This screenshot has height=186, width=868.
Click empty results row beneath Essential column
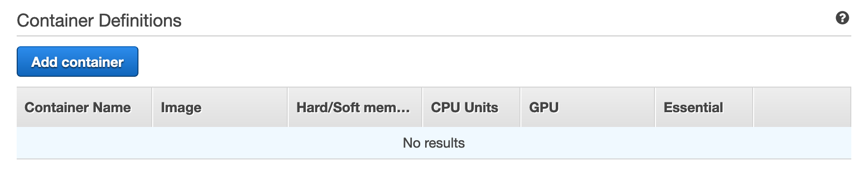click(704, 143)
